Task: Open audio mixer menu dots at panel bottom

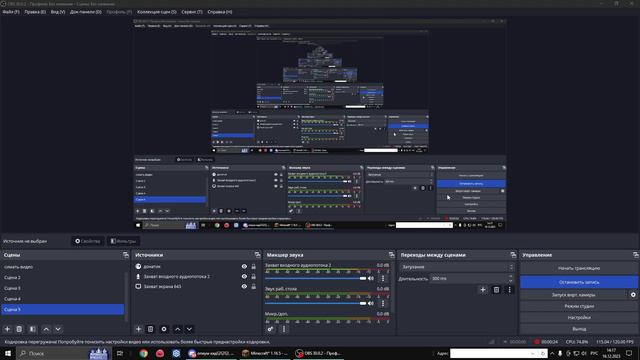Action: [x=284, y=329]
